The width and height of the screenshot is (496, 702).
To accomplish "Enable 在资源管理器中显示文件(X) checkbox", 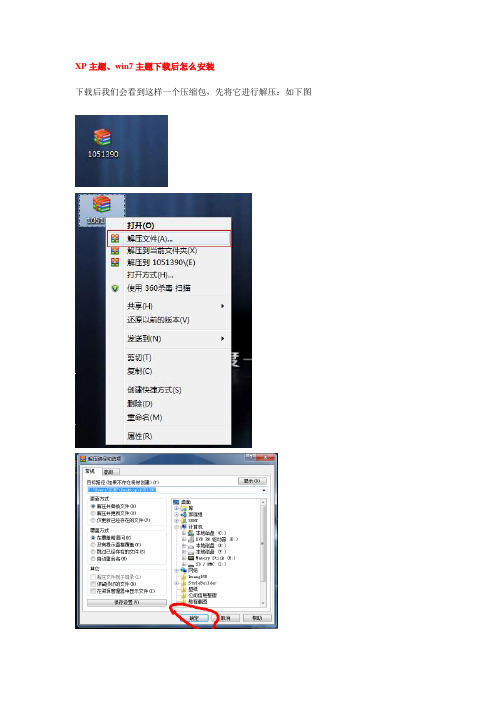I will point(93,591).
